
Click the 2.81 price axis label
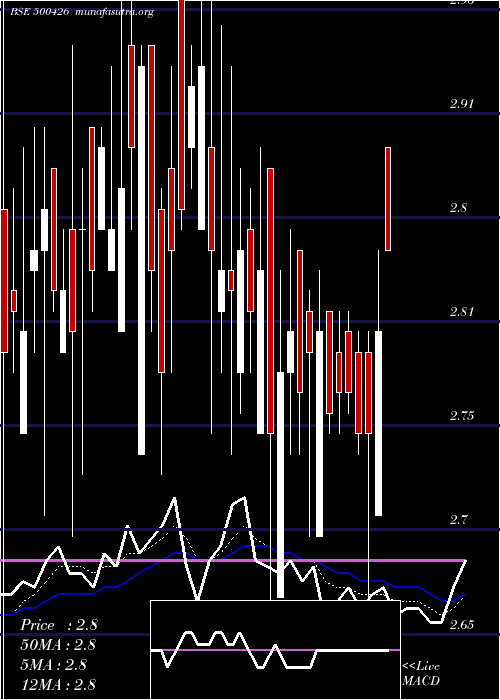pyautogui.click(x=461, y=312)
